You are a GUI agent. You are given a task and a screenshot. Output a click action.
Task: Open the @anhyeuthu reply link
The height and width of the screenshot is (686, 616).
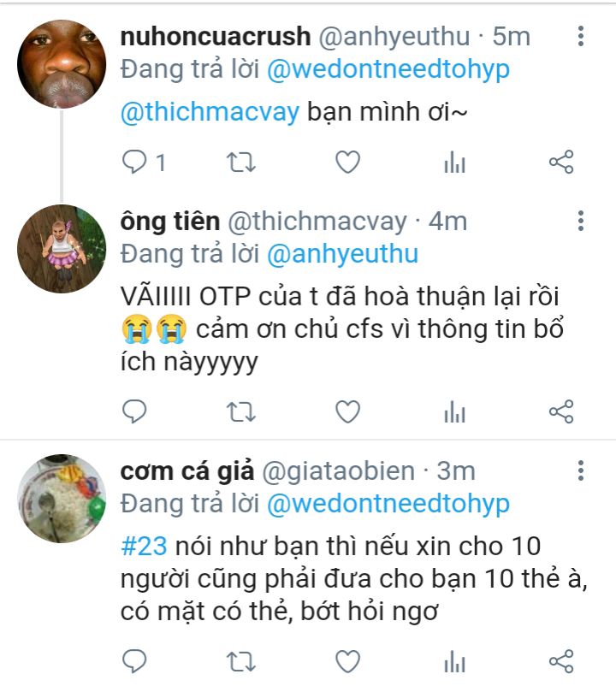pos(342,255)
